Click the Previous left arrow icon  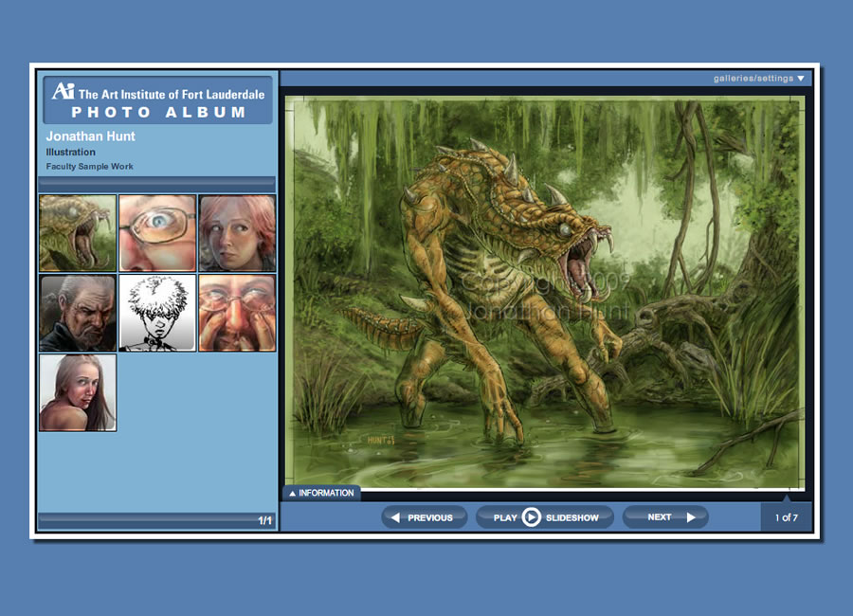395,517
